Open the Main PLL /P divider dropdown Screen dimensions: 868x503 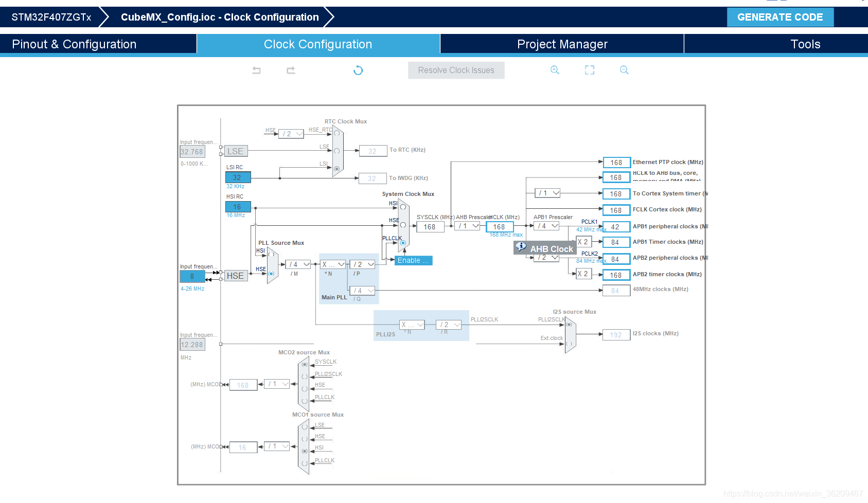[363, 264]
